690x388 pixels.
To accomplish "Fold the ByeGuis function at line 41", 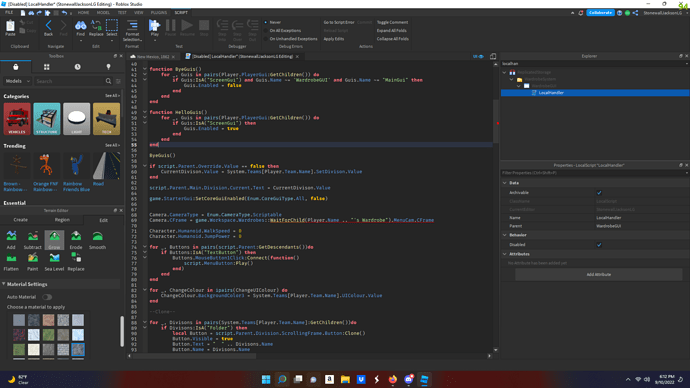I will [145, 69].
